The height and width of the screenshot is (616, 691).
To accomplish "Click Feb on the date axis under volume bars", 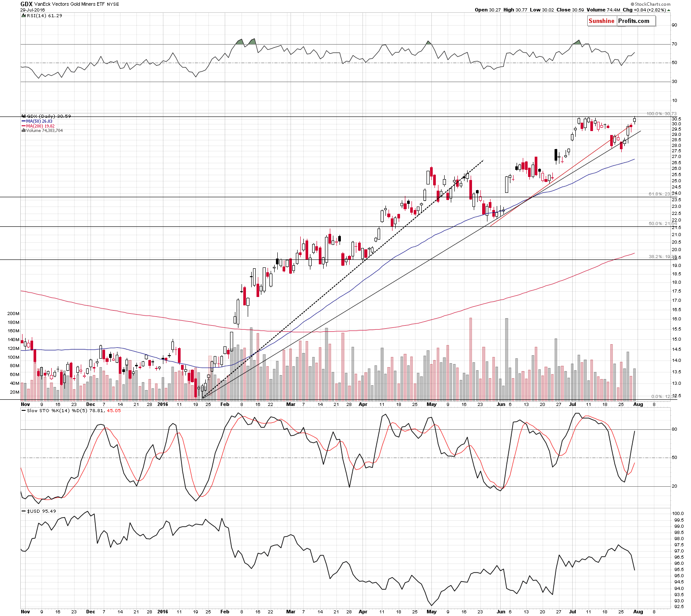I will [225, 404].
